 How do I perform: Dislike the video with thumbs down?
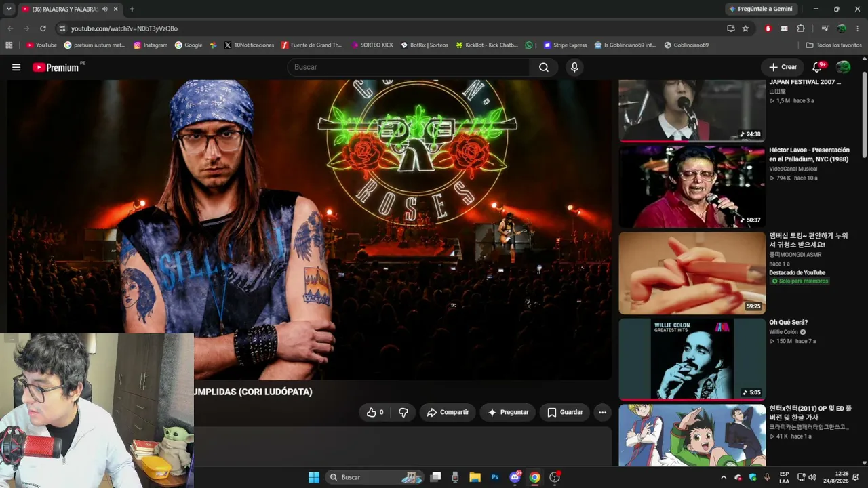point(403,412)
